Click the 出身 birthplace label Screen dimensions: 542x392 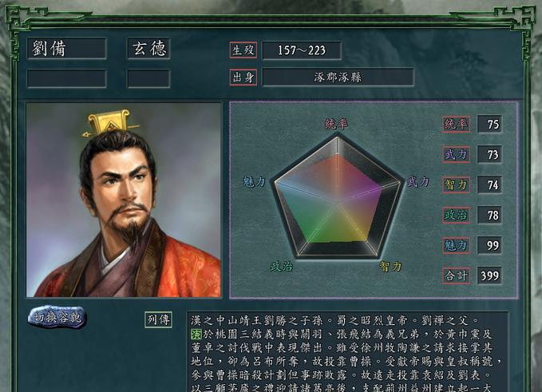tap(243, 77)
